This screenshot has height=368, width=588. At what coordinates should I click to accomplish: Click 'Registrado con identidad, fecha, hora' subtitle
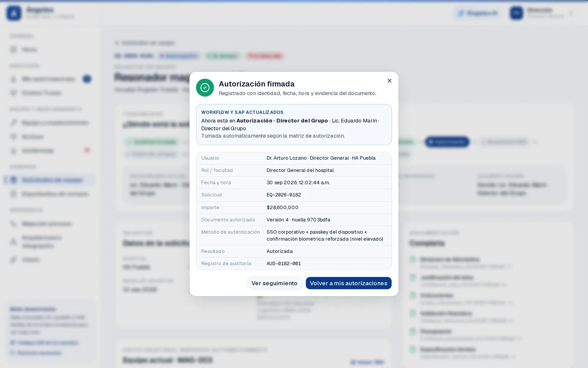298,93
